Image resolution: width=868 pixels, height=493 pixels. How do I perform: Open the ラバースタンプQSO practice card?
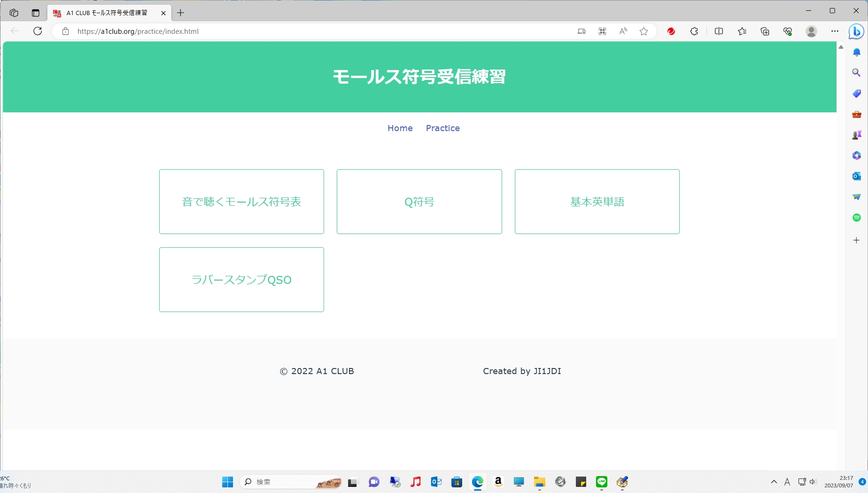click(241, 280)
